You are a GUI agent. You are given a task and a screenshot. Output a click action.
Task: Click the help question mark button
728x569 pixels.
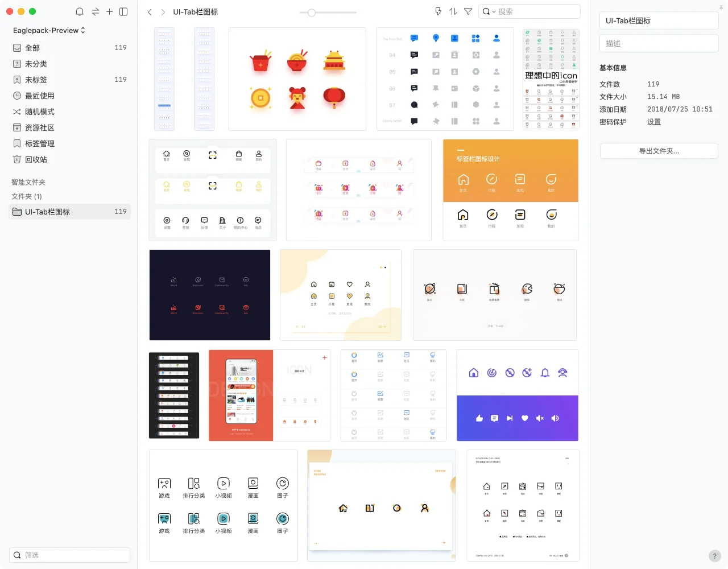point(715,556)
